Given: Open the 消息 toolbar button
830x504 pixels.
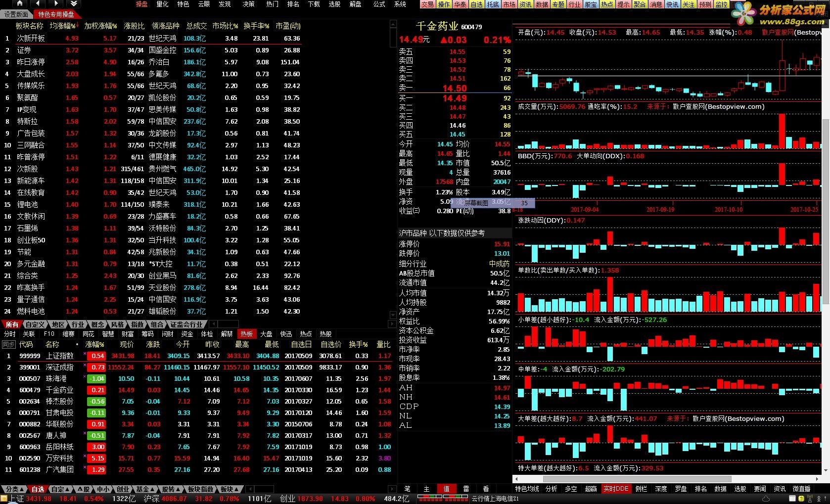Looking at the screenshot, I should (x=656, y=4).
